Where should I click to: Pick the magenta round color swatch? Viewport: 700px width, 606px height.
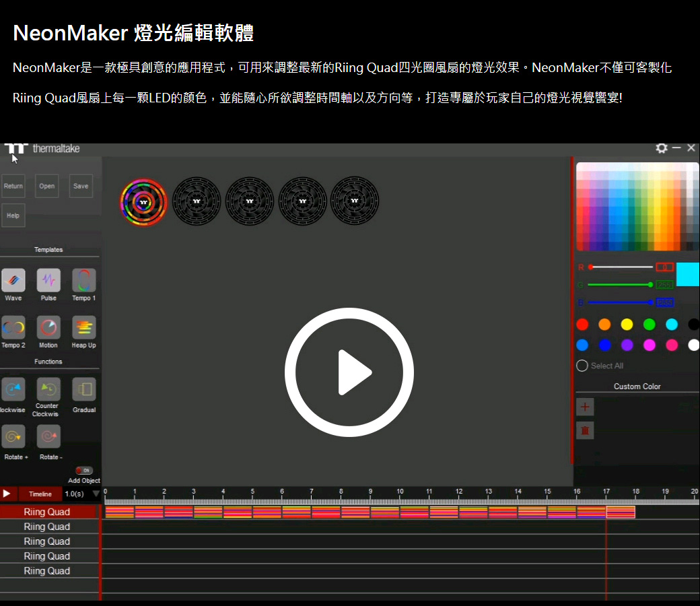649,345
